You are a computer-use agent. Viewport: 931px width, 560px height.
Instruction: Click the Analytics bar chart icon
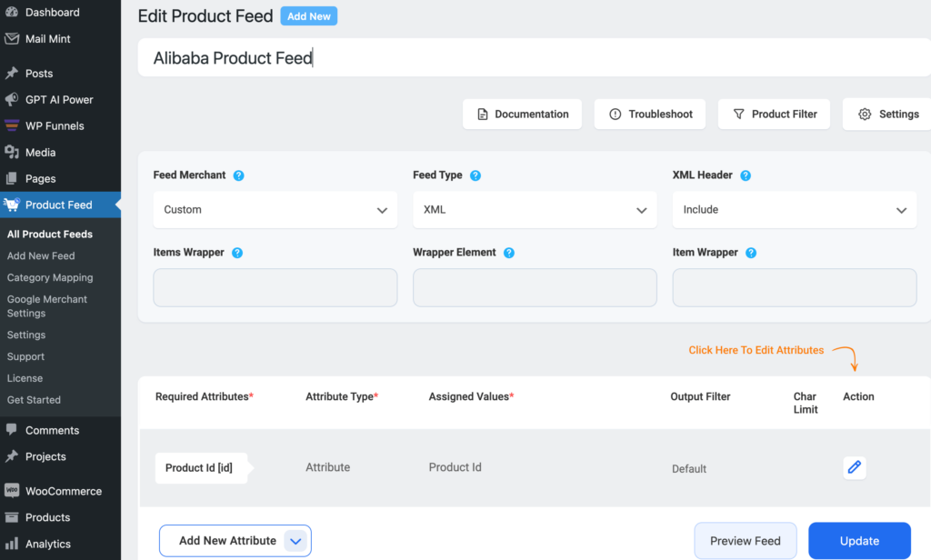[11, 544]
